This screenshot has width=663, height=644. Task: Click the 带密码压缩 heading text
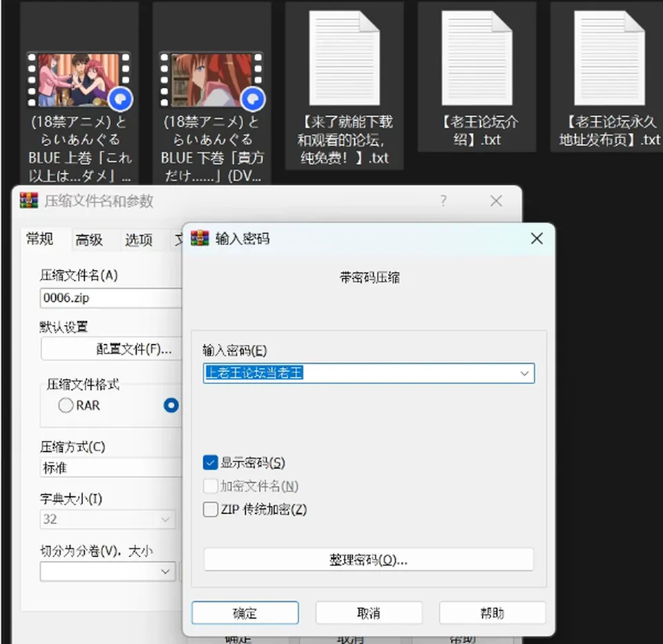[x=369, y=277]
